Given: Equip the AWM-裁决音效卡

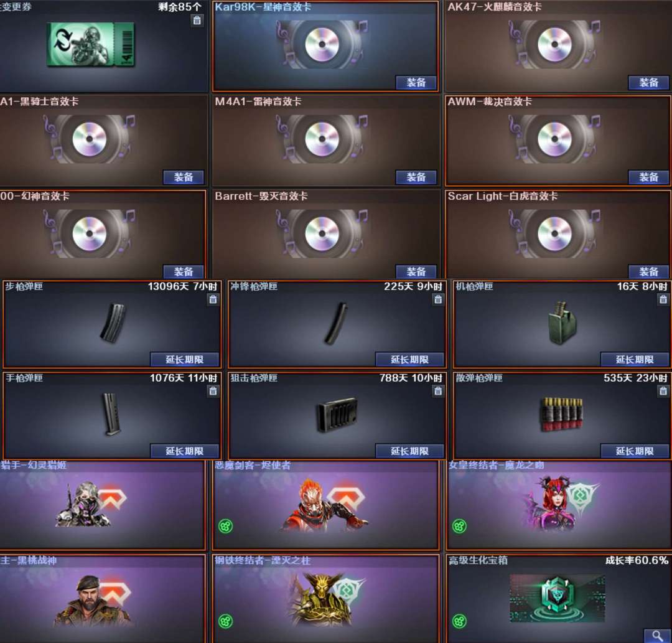Looking at the screenshot, I should [x=648, y=177].
